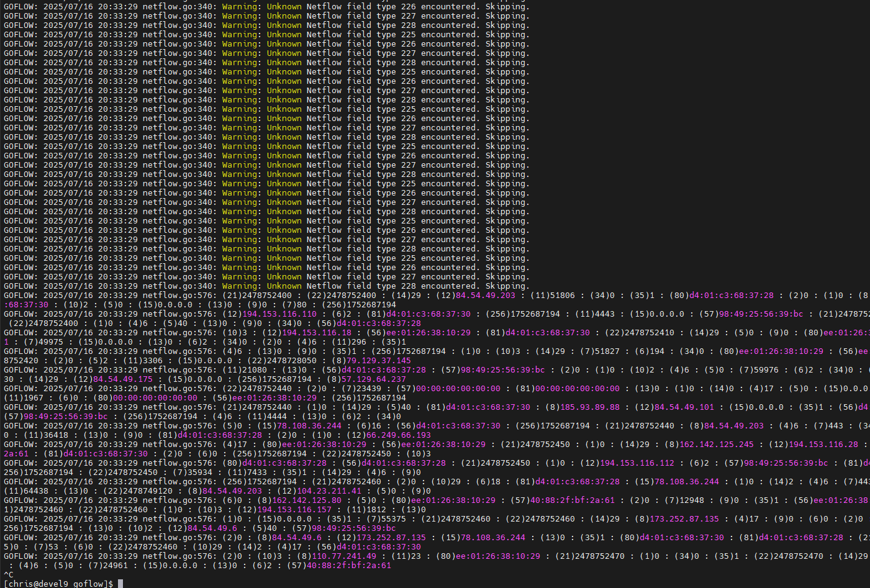This screenshot has height=588, width=870.
Task: Click the field value (11)51806
Action: [x=553, y=296]
